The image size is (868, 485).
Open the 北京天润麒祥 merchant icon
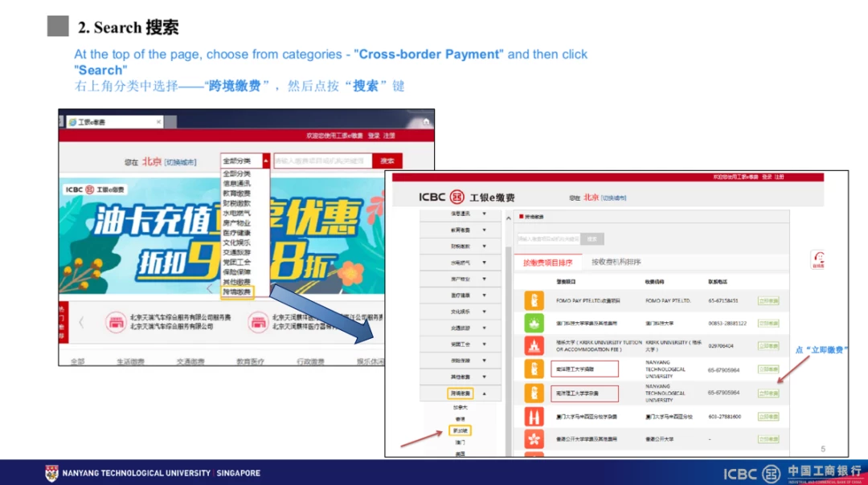(x=258, y=322)
